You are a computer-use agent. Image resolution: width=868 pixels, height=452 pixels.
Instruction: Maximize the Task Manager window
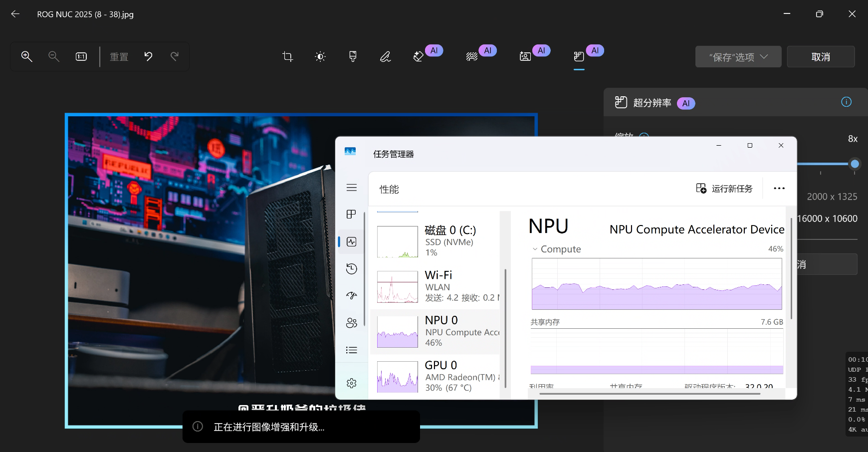750,146
